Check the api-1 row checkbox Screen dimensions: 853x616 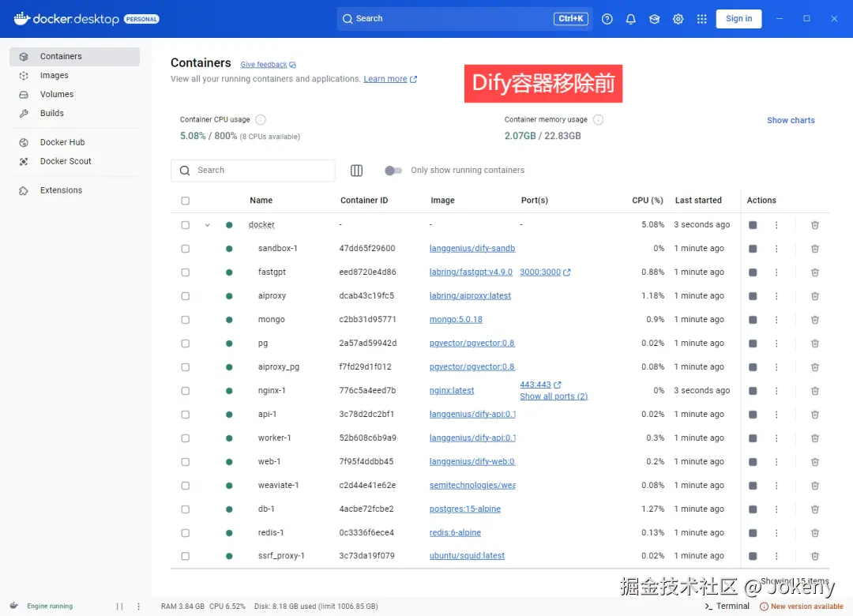click(x=186, y=415)
